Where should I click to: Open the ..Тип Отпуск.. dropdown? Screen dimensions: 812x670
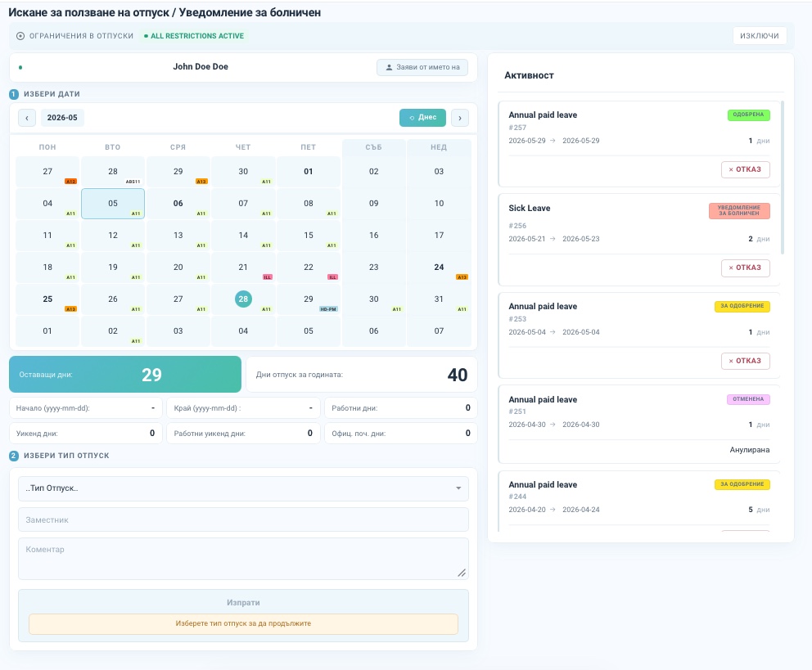243,488
